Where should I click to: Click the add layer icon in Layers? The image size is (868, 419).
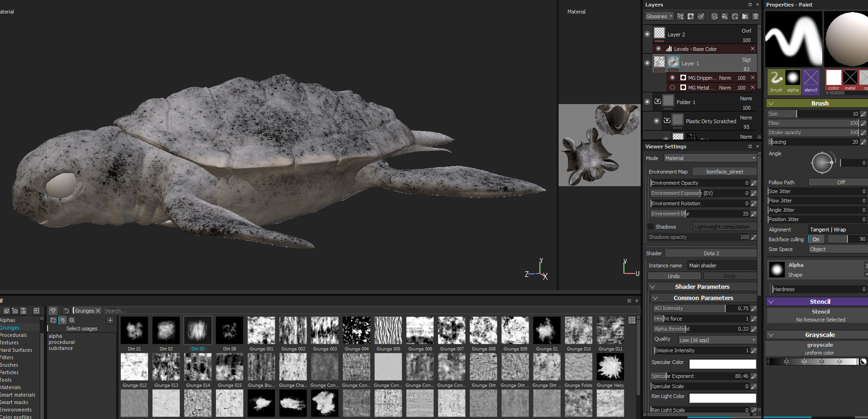pyautogui.click(x=714, y=16)
